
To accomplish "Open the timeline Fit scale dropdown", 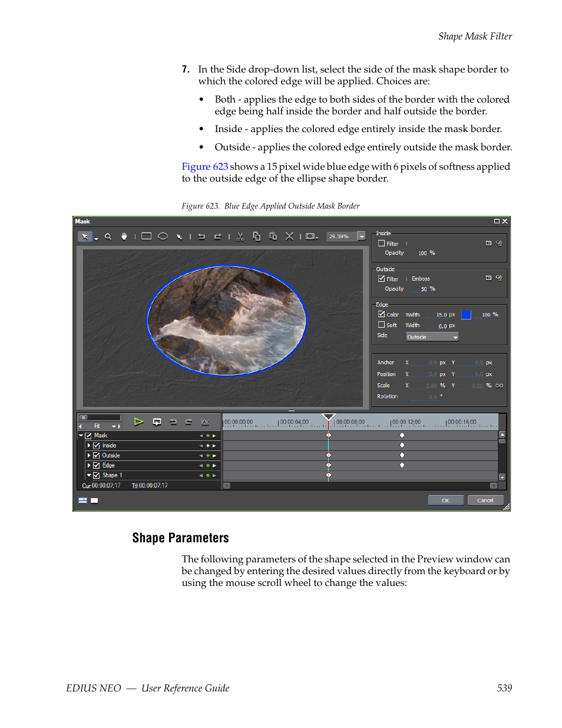I will tap(115, 426).
